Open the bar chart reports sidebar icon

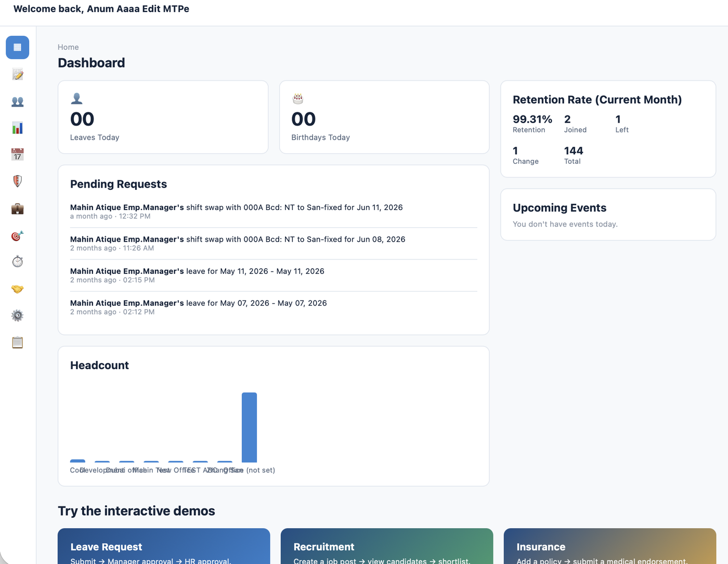[17, 128]
